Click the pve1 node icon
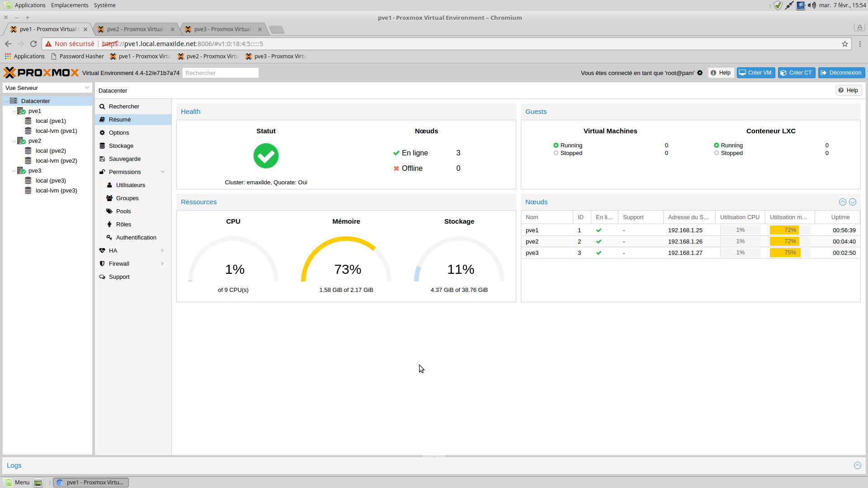 (21, 111)
